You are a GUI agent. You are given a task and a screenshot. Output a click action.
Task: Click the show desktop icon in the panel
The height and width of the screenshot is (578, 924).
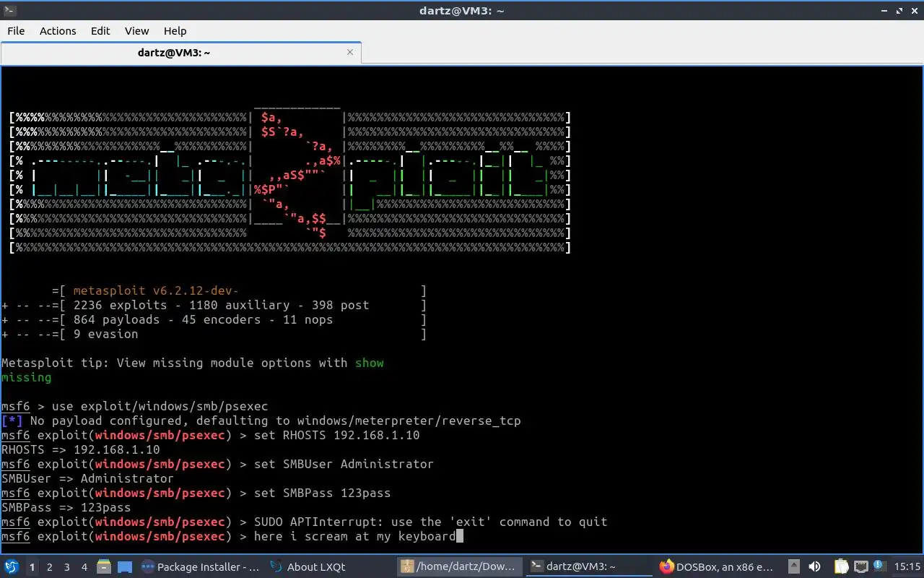pyautogui.click(x=124, y=567)
